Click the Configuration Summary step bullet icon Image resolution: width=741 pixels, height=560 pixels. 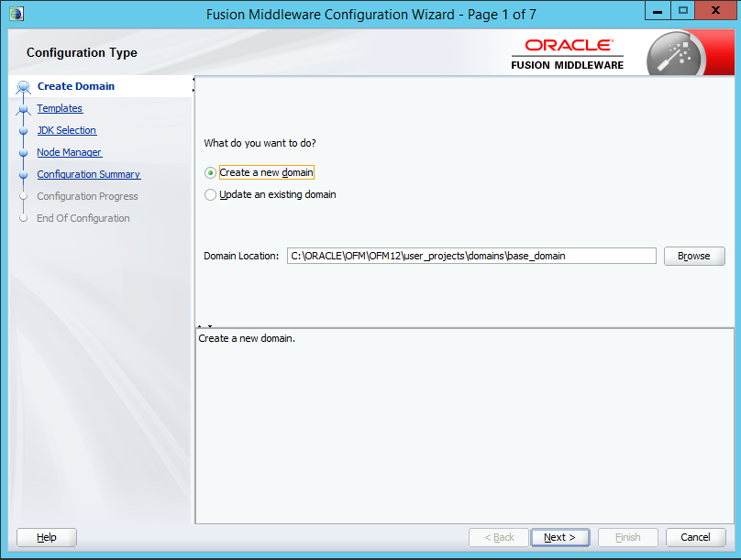(24, 175)
